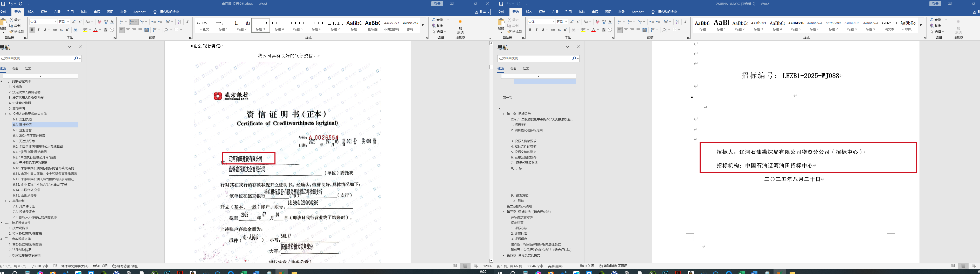Viewport: 980px width, 274px height.
Task: Open font size dropdown (五号) in left window
Action: (x=68, y=22)
